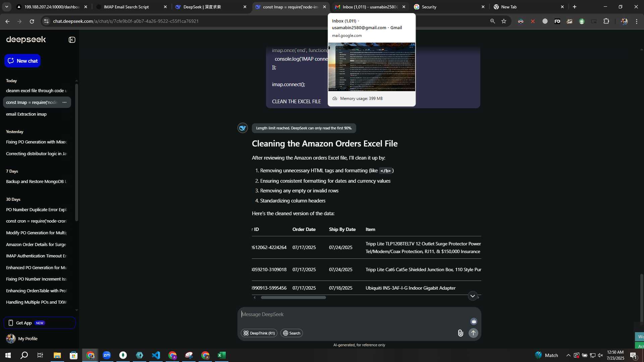644x362 pixels.
Task: Click the DeepSeek logo
Action: (26, 40)
